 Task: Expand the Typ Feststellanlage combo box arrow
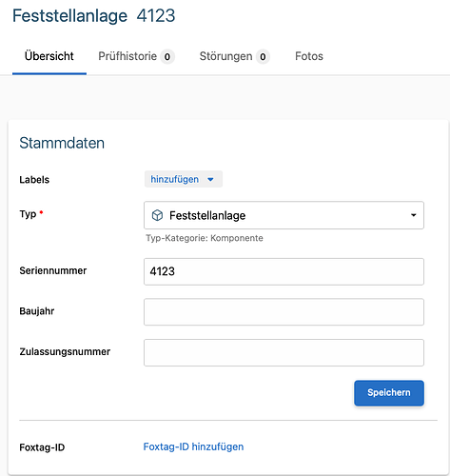[x=413, y=215]
